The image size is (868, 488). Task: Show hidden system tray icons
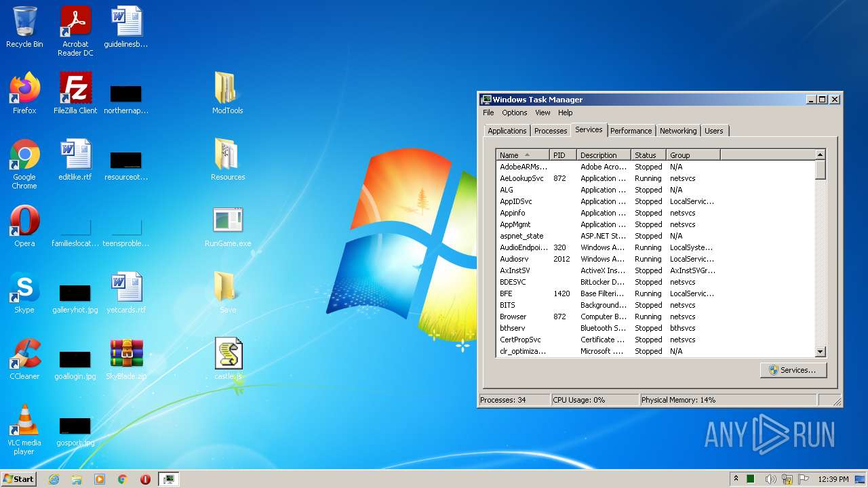click(736, 479)
